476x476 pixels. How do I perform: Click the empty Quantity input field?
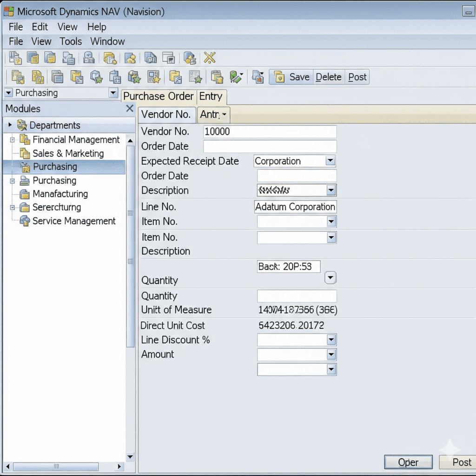[x=297, y=296]
